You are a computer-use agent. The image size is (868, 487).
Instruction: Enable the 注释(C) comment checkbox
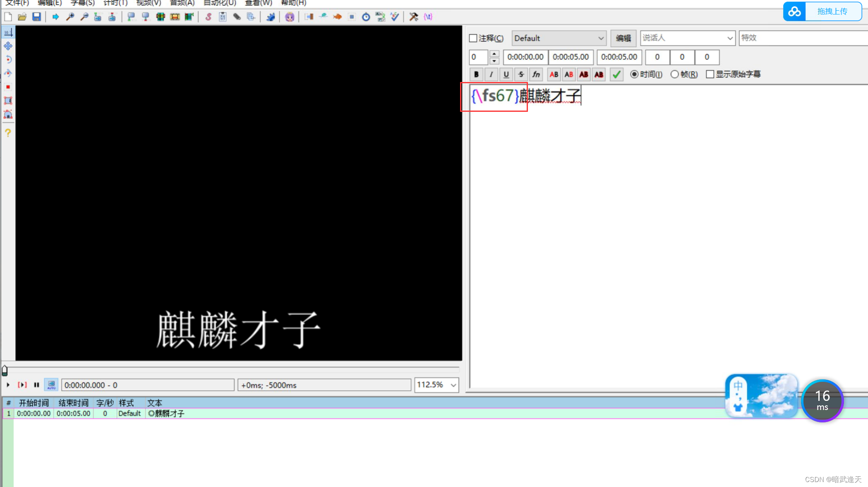473,38
